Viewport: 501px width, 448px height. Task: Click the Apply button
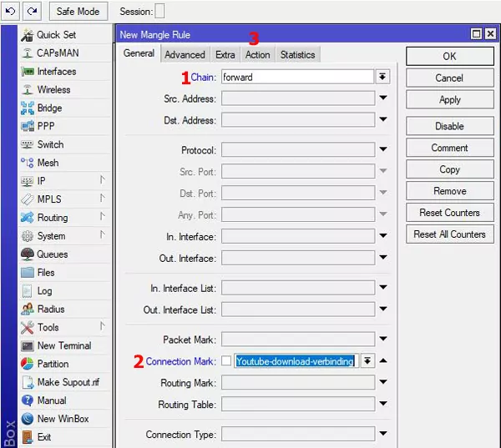[x=449, y=99]
